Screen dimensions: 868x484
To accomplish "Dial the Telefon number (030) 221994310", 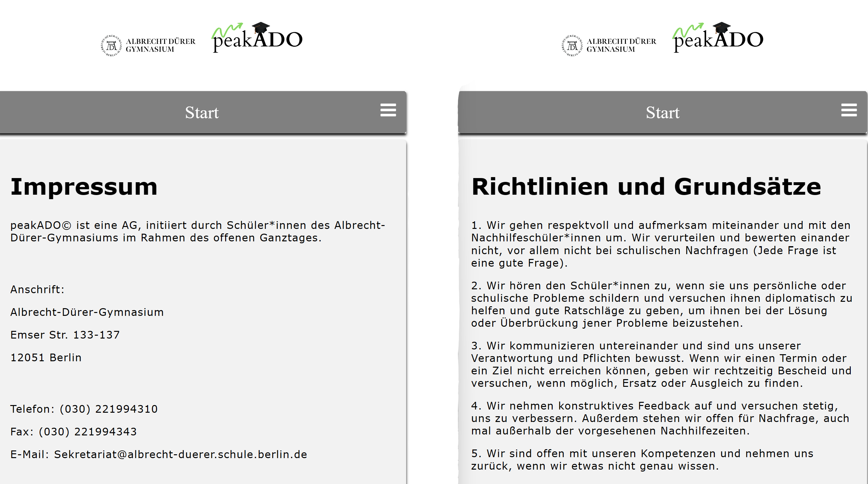I will click(x=108, y=408).
